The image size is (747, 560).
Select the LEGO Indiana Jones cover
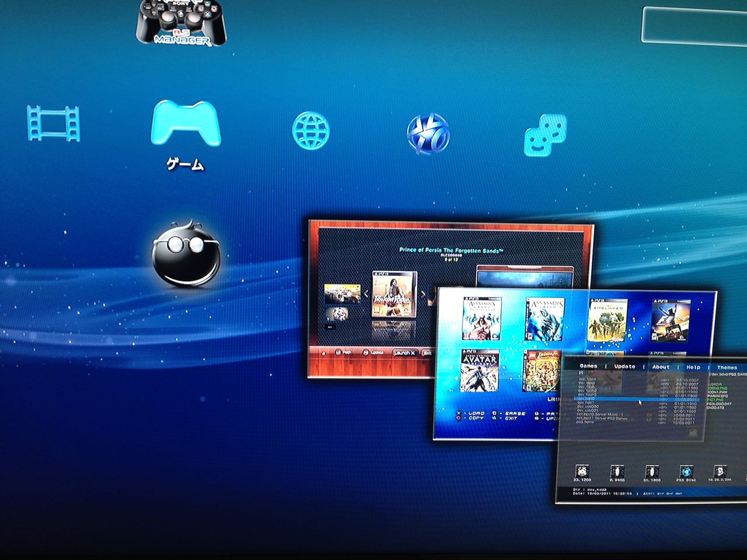click(x=542, y=371)
